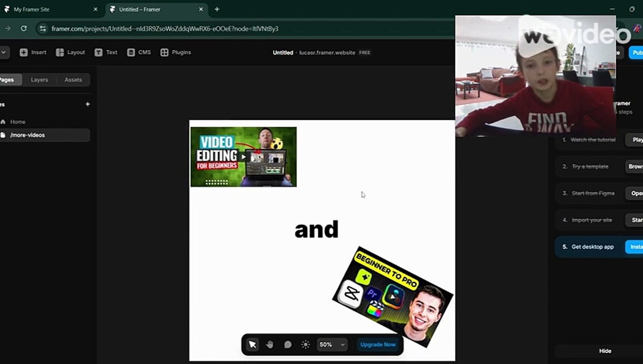Screen dimensions: 643x364
Task: Click the Start button for Import your site
Action: coord(635,220)
